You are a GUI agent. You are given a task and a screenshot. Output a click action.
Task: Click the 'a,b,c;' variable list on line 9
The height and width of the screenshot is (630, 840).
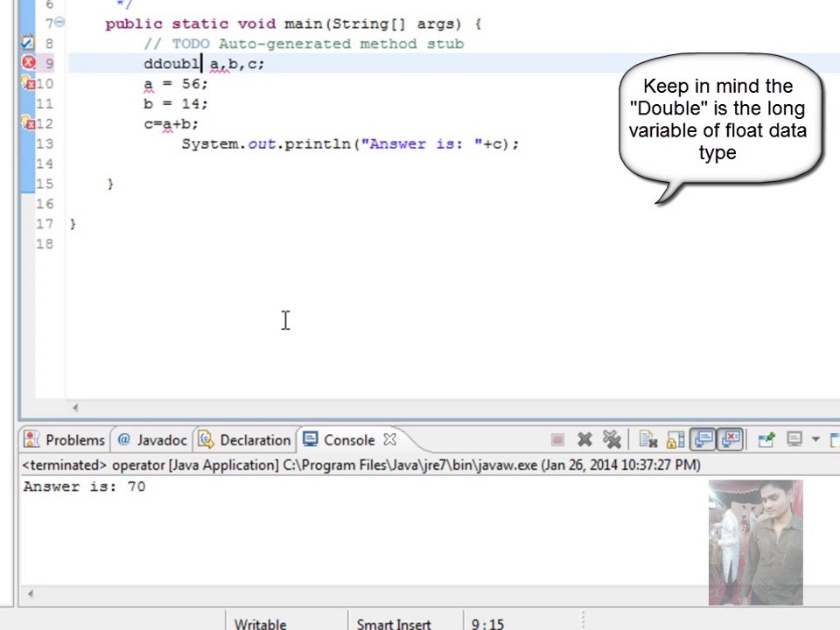point(237,64)
